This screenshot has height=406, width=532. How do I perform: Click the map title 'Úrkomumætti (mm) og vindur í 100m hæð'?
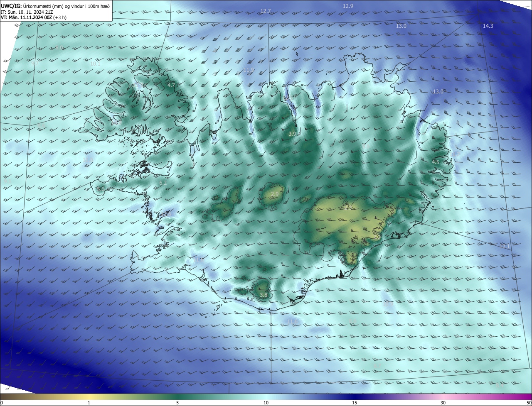pyautogui.click(x=66, y=6)
